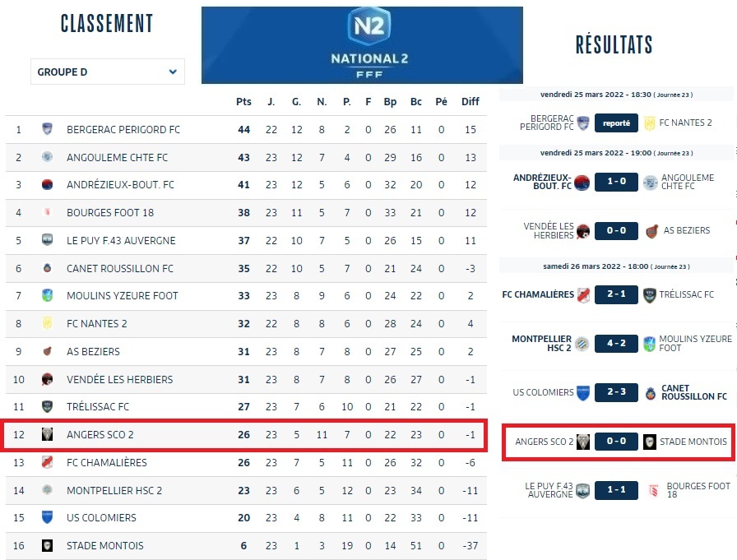The image size is (737, 560).
Task: Click the Le Puy vs Bourges 1-1 score
Action: (x=616, y=491)
